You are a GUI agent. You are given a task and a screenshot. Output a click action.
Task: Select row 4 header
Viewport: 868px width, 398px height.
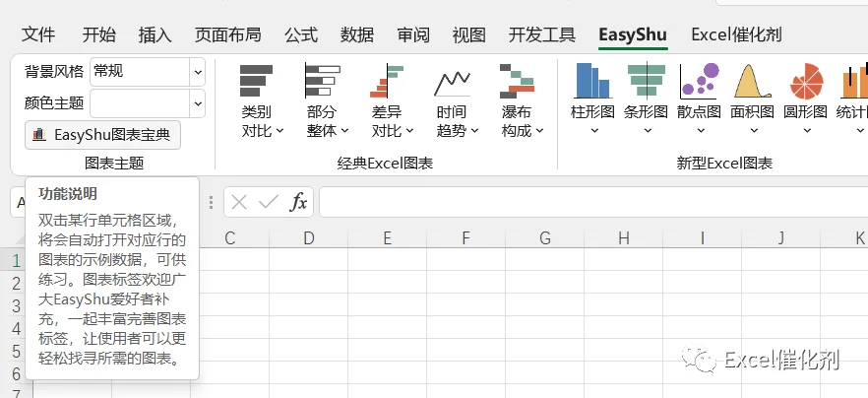[16, 328]
